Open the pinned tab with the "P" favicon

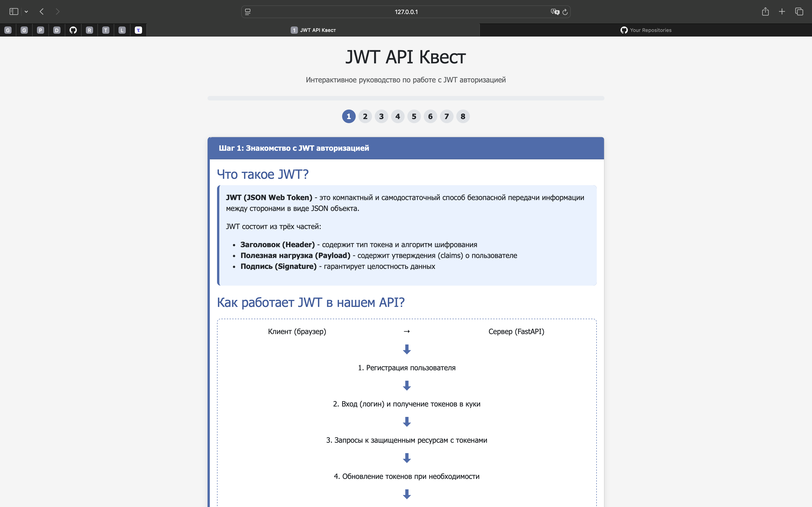pyautogui.click(x=40, y=30)
